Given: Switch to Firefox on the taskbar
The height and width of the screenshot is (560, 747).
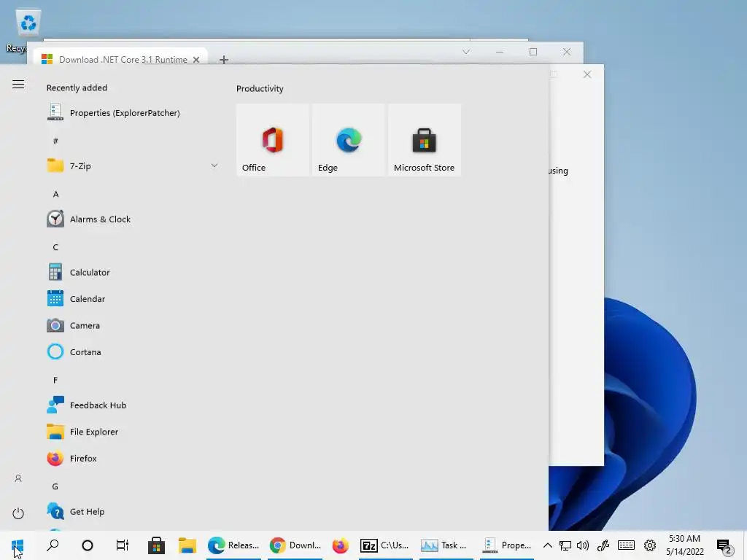Looking at the screenshot, I should [x=340, y=545].
